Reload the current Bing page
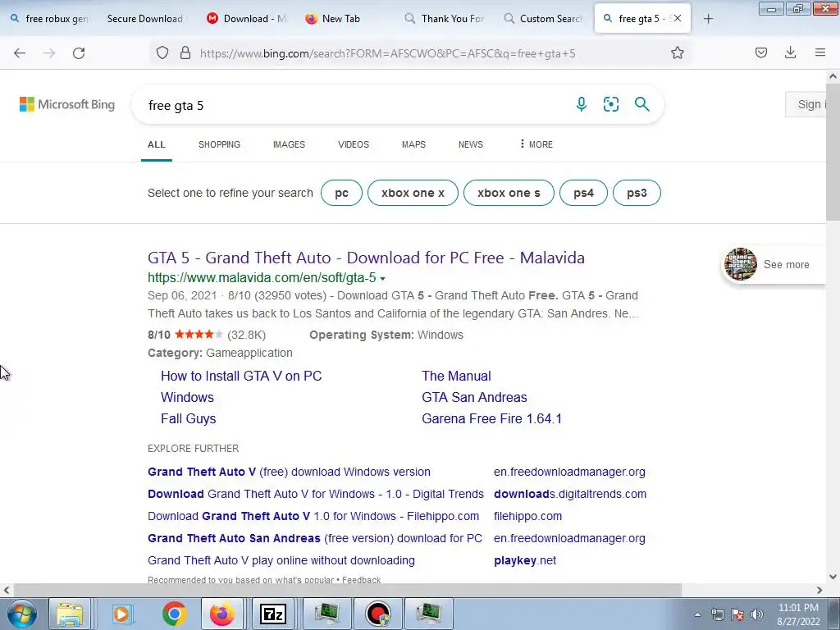The width and height of the screenshot is (840, 630). tap(79, 53)
